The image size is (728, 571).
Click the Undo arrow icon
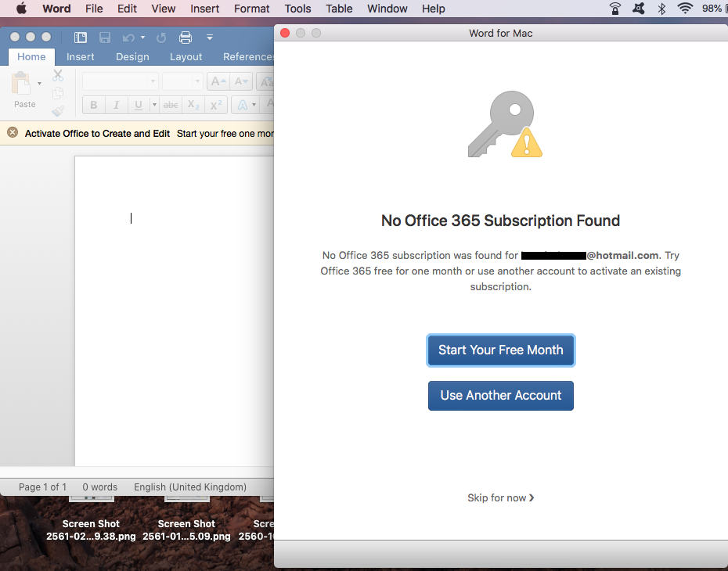(128, 38)
